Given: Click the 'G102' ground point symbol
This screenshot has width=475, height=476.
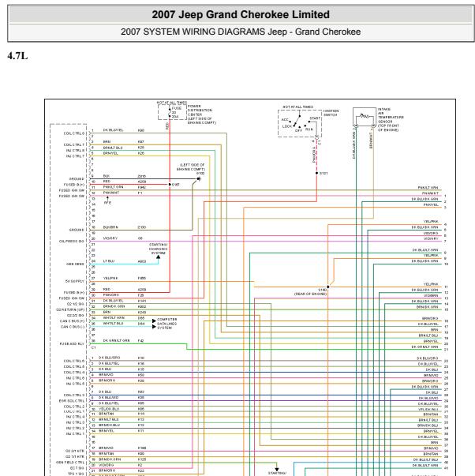Looking at the screenshot, I should coord(199,179).
